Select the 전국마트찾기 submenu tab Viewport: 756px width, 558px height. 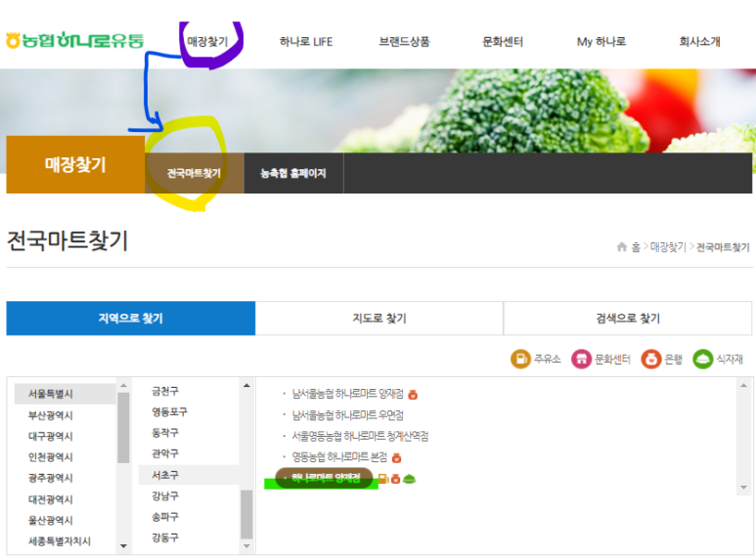(x=195, y=173)
